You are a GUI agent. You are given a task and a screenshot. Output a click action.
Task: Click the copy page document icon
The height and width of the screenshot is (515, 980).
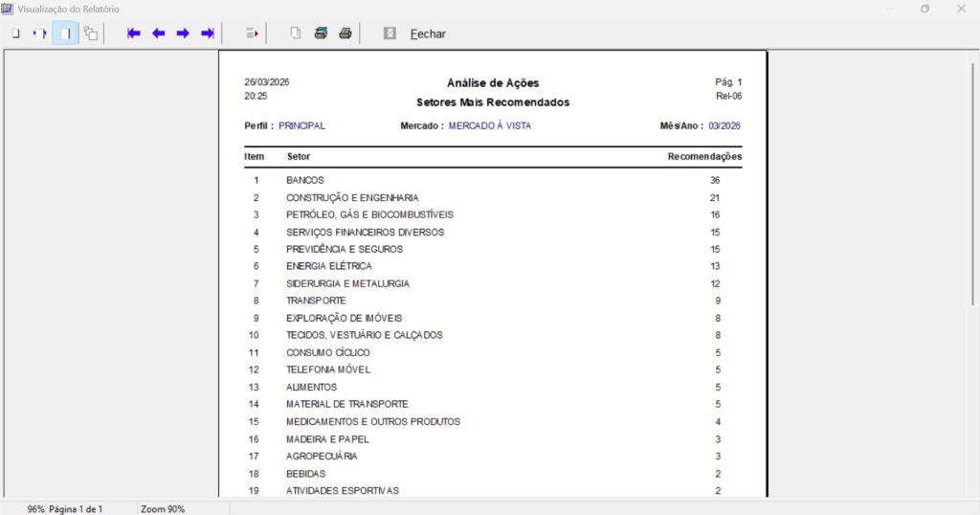[x=296, y=34]
